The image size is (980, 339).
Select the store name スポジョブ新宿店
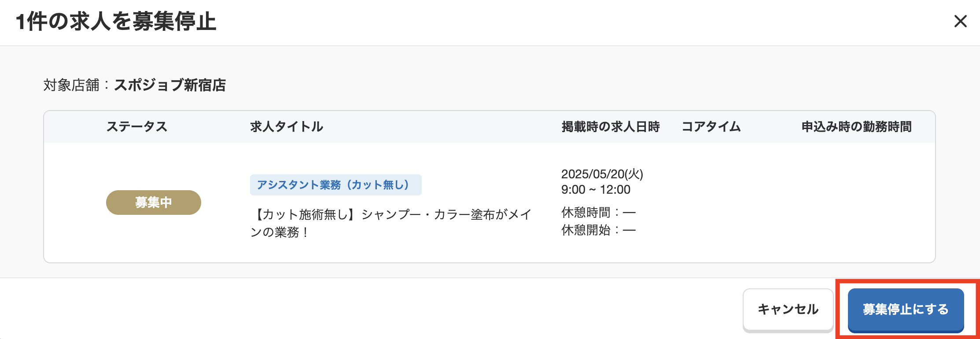(171, 85)
